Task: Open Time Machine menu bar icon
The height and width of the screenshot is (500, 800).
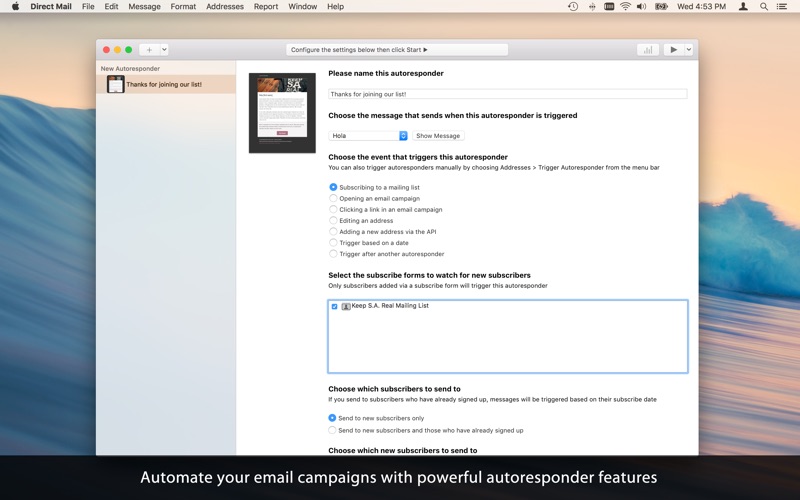Action: coord(573,7)
